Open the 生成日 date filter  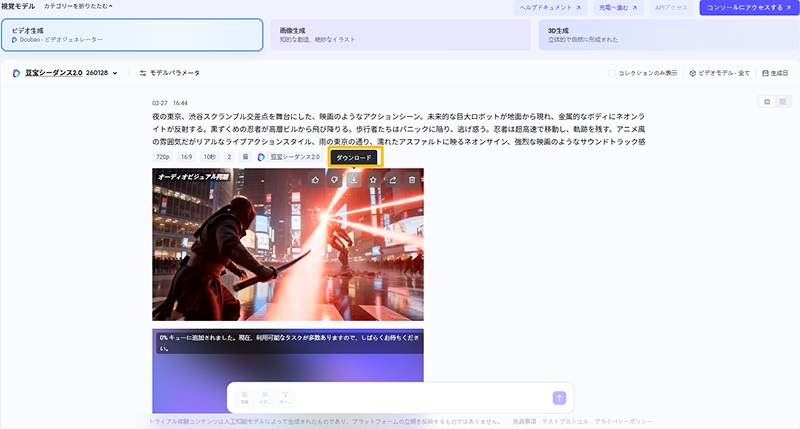click(x=775, y=73)
